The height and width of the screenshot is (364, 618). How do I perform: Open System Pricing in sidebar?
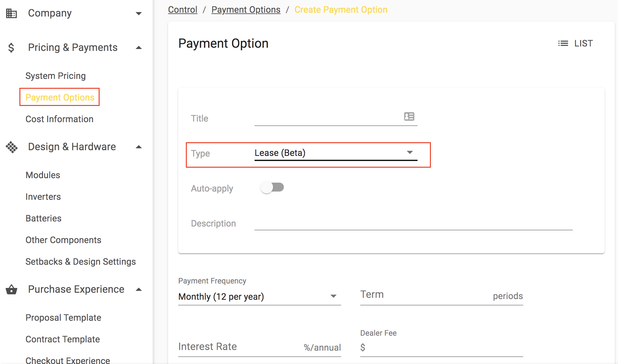click(x=56, y=76)
